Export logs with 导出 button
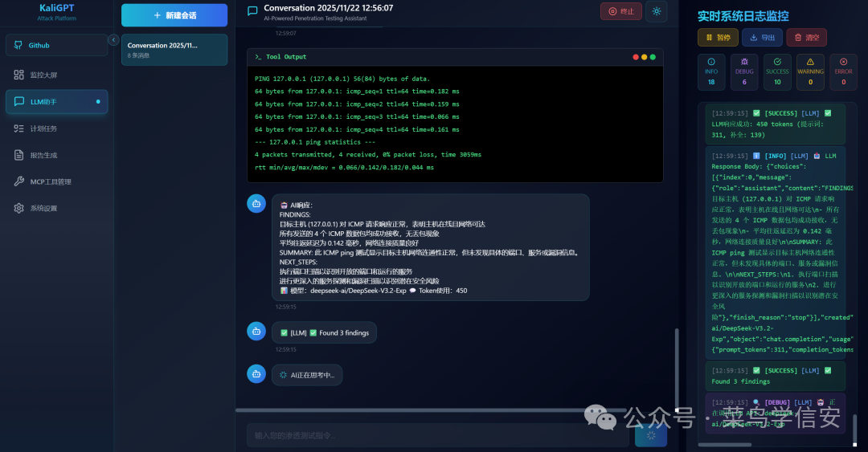Screen dimensions: 868x452 coord(762,37)
